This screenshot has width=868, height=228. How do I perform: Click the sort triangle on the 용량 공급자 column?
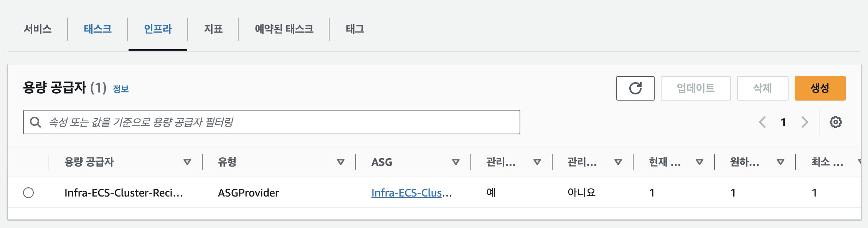pos(187,162)
